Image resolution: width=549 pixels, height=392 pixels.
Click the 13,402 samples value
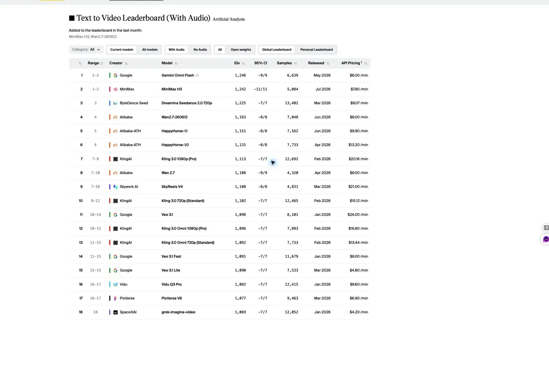[291, 103]
